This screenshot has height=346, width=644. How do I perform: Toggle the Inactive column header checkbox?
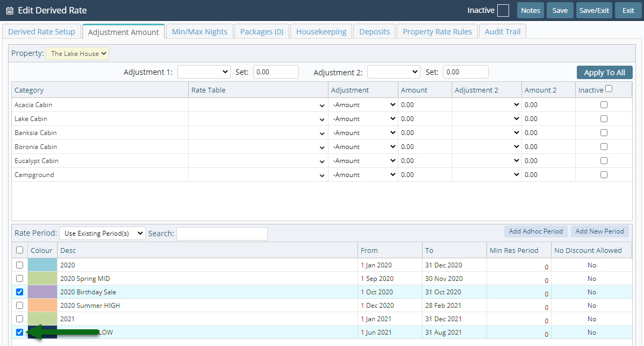[x=609, y=89]
